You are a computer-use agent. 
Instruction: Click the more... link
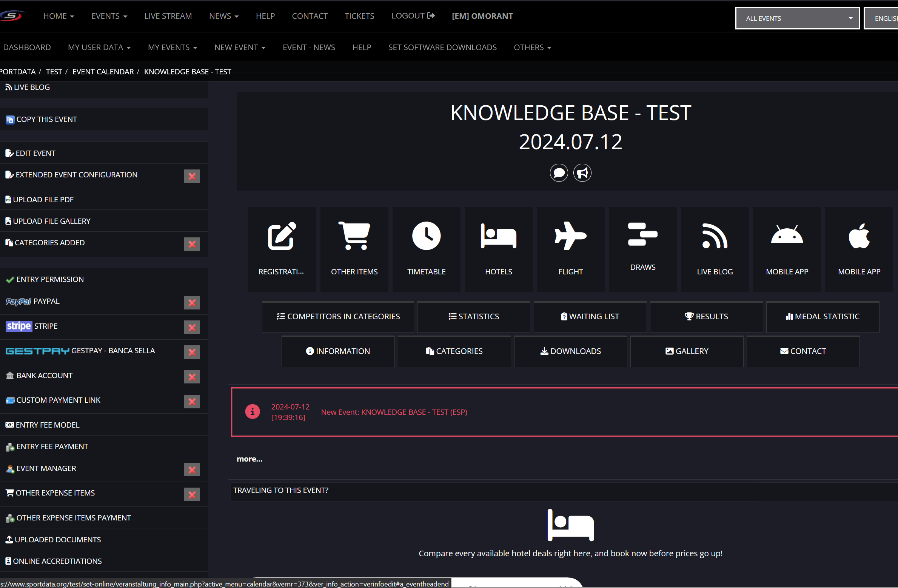[x=249, y=459]
